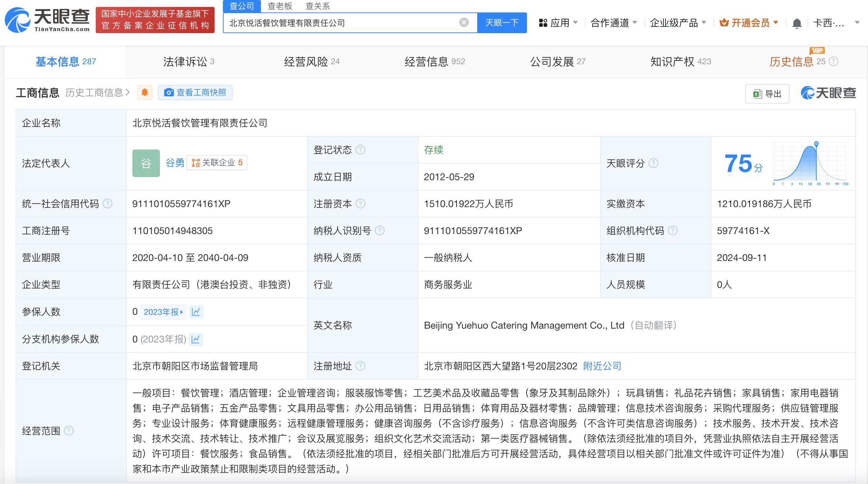Select the 法律诉讼 tab
Screen dimensions: 868x484
point(189,61)
